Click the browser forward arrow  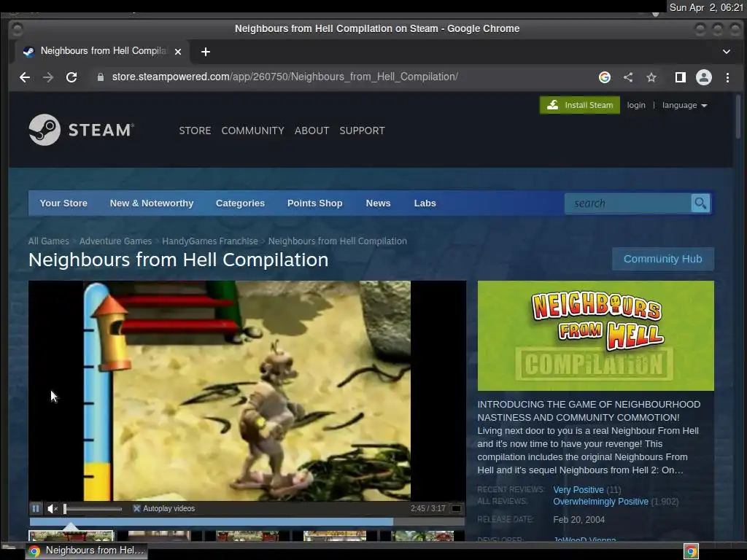point(48,77)
